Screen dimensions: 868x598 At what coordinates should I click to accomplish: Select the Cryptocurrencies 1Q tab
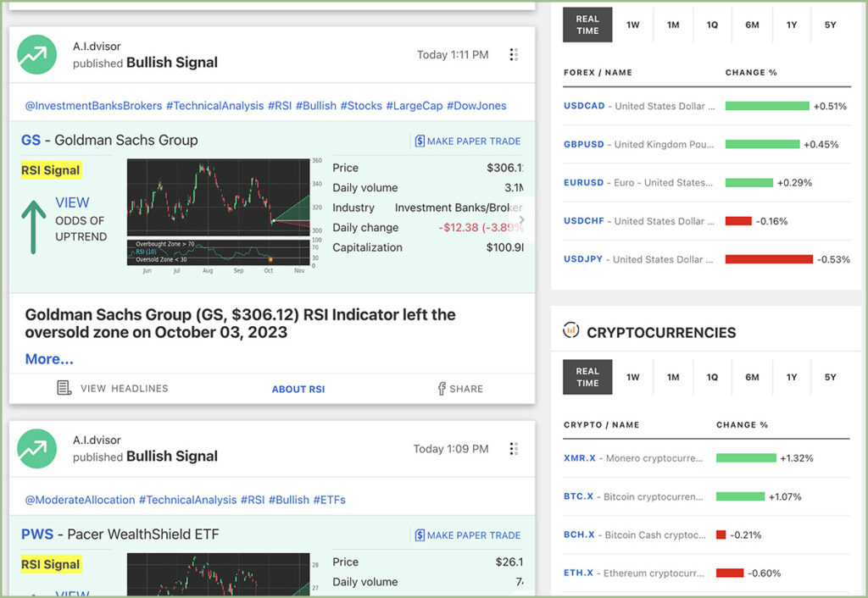coord(712,377)
